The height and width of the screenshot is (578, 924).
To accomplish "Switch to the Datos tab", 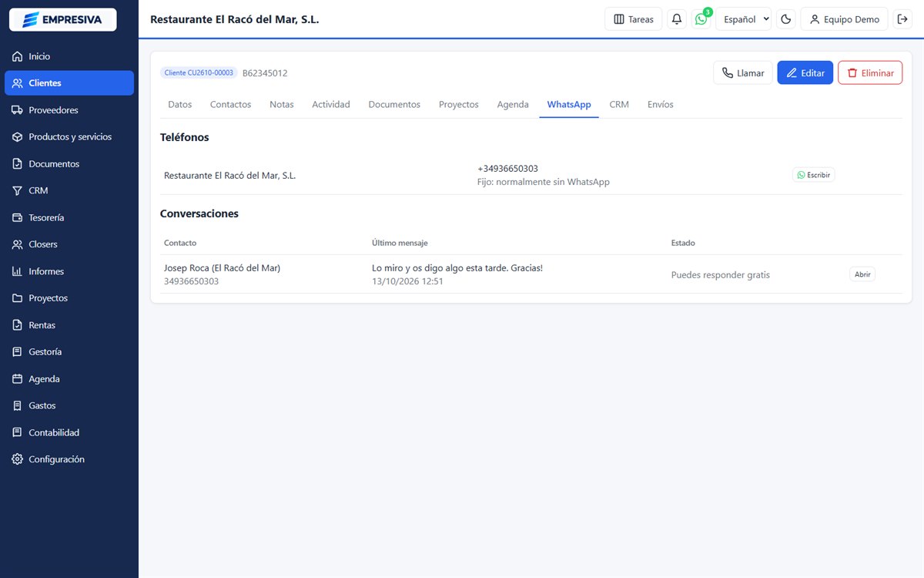I will pyautogui.click(x=179, y=104).
